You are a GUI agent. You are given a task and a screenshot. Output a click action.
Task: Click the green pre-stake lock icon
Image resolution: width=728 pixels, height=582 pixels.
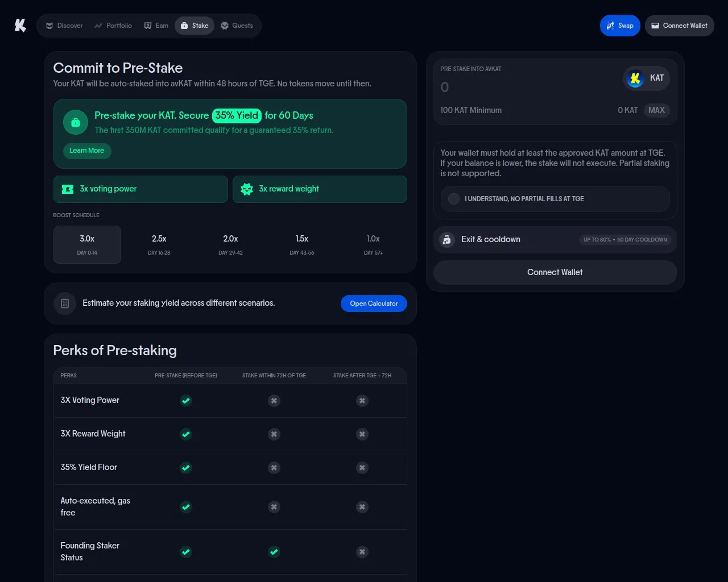(76, 122)
